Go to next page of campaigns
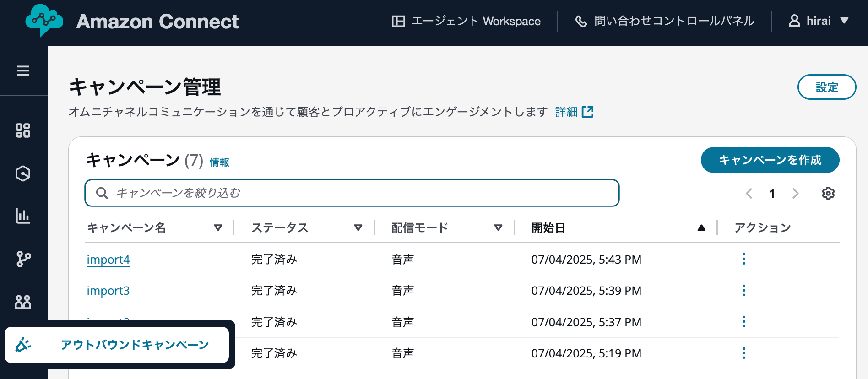 [x=796, y=193]
